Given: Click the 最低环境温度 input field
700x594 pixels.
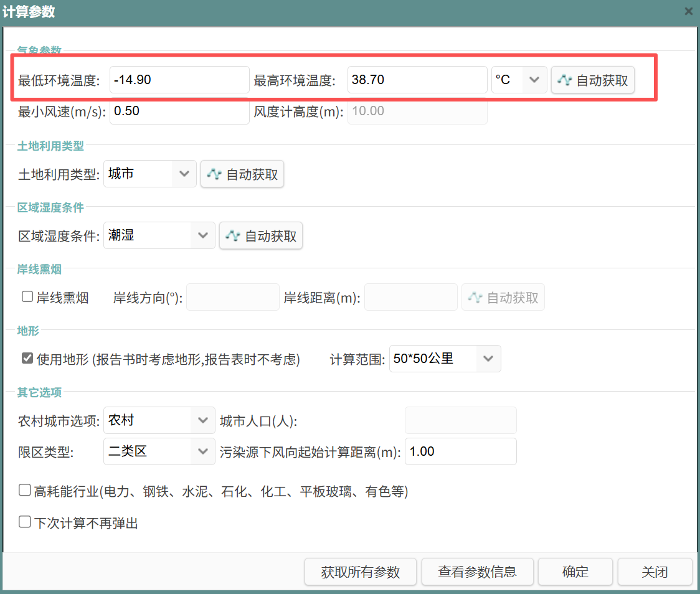Looking at the screenshot, I should 179,80.
